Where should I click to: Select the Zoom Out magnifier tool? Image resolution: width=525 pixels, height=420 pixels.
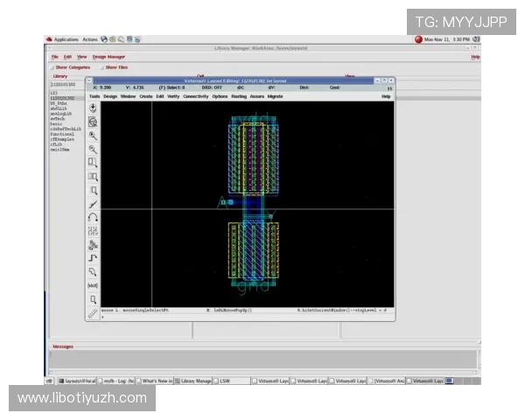[x=93, y=150]
